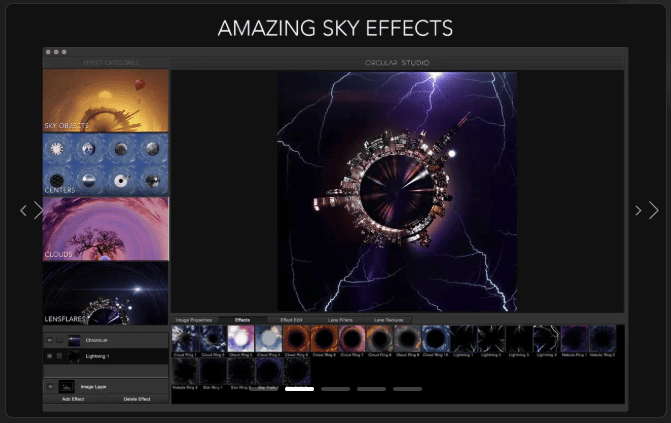Apply the Nebula Ring 2 effect
Image resolution: width=671 pixels, height=423 pixels.
603,339
